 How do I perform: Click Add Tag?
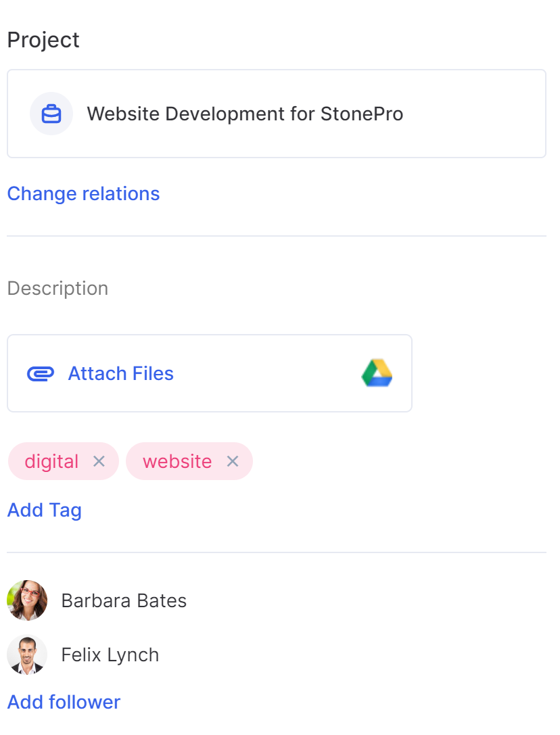click(45, 510)
